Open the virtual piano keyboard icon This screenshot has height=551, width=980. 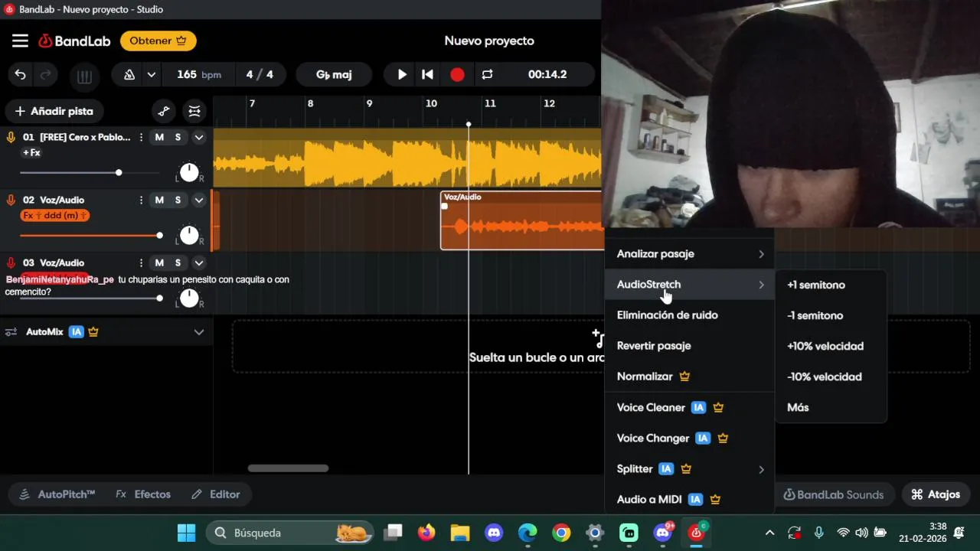[x=84, y=76]
